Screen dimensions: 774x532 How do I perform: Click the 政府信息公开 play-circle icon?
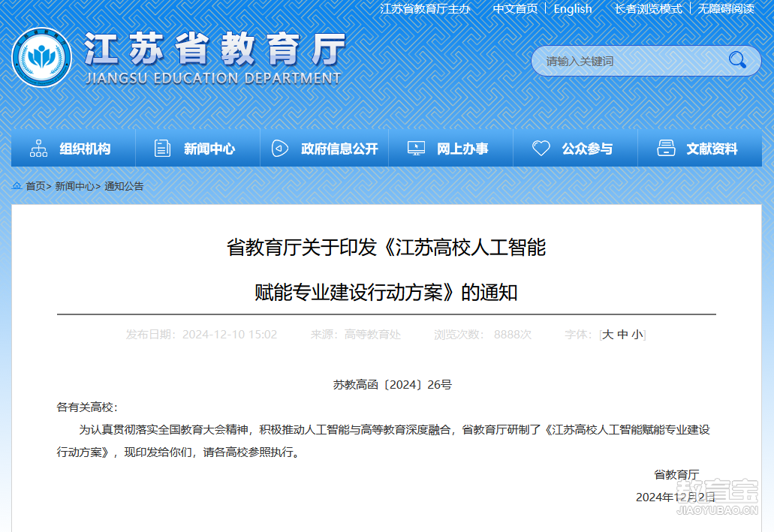tap(280, 148)
